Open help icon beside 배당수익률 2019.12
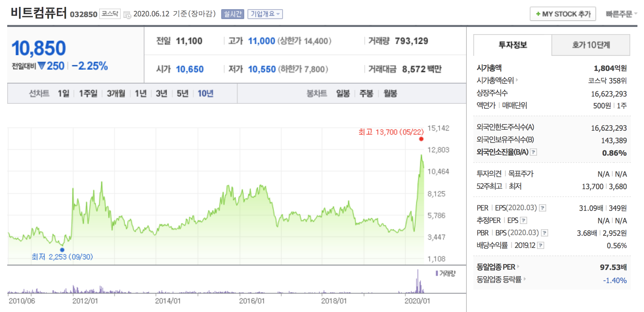Screen dimensions: 644x312 point(541,245)
